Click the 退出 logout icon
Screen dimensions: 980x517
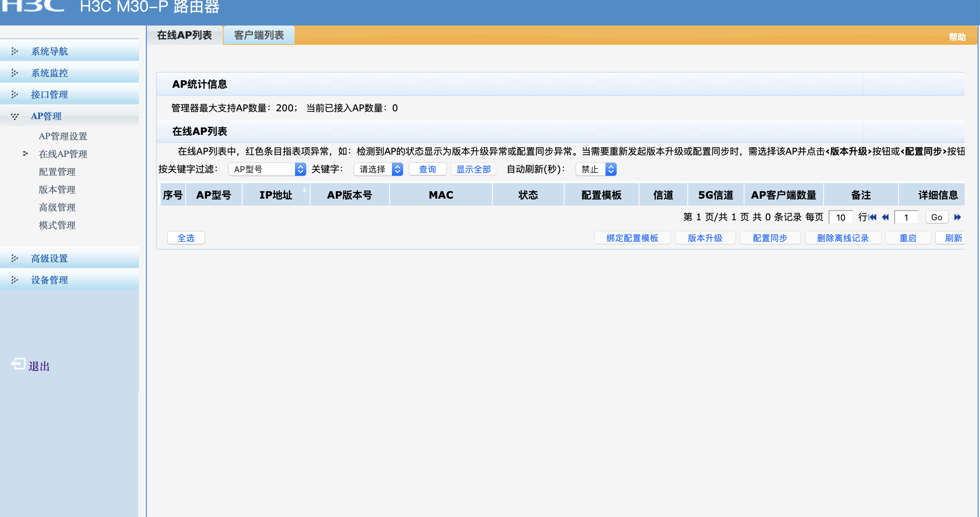tap(18, 364)
